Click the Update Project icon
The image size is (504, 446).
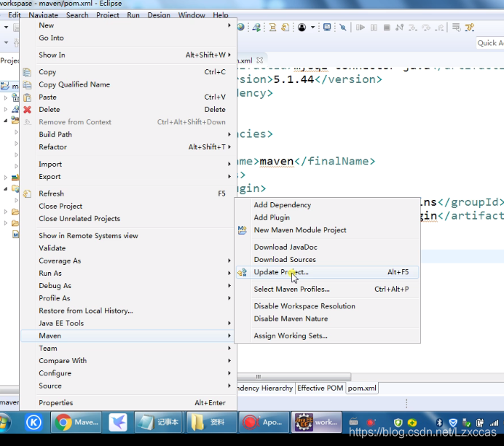click(x=243, y=272)
